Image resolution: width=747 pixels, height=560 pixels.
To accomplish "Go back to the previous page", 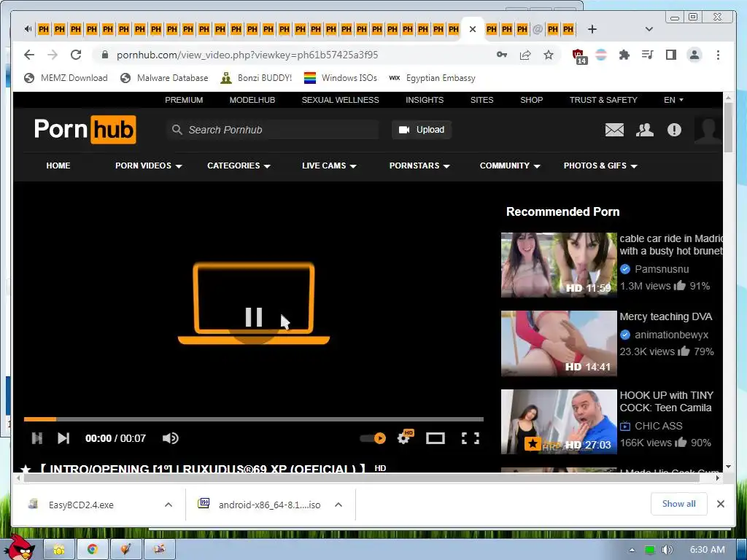I will tap(29, 55).
